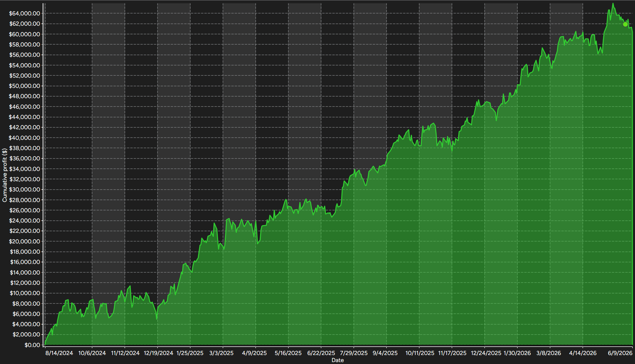Click the 4/14/2026 date label
The image size is (635, 364).
coord(583,353)
